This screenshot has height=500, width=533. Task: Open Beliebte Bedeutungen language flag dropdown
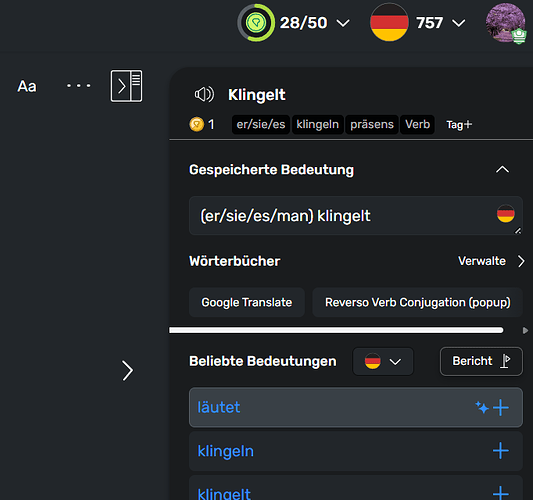(x=383, y=361)
